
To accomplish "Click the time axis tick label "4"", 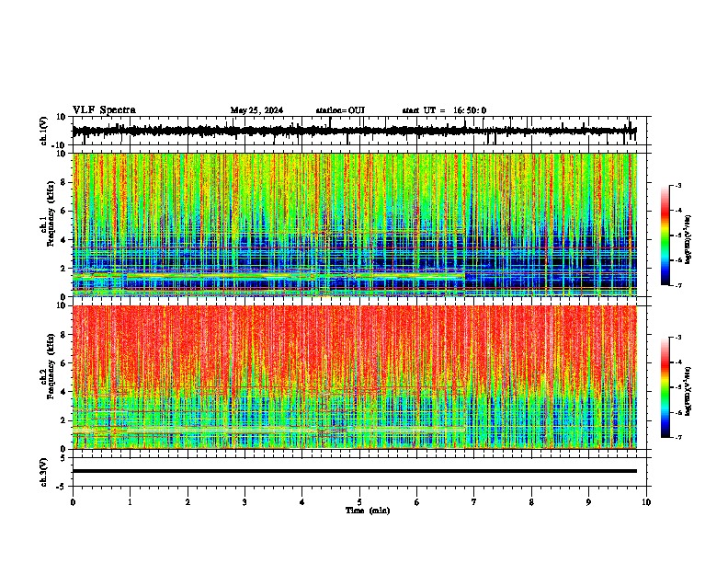I will (301, 502).
